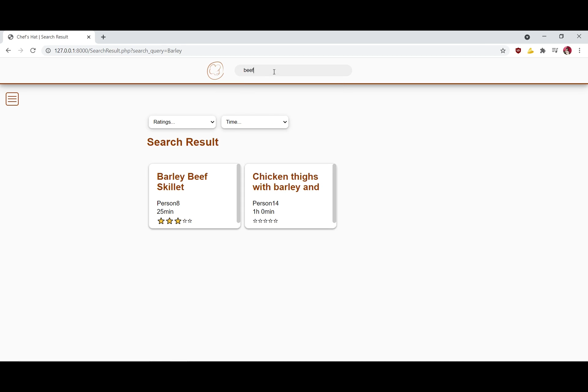Screen dimensions: 588x392
Task: Bookmark this page with star icon
Action: [x=503, y=51]
